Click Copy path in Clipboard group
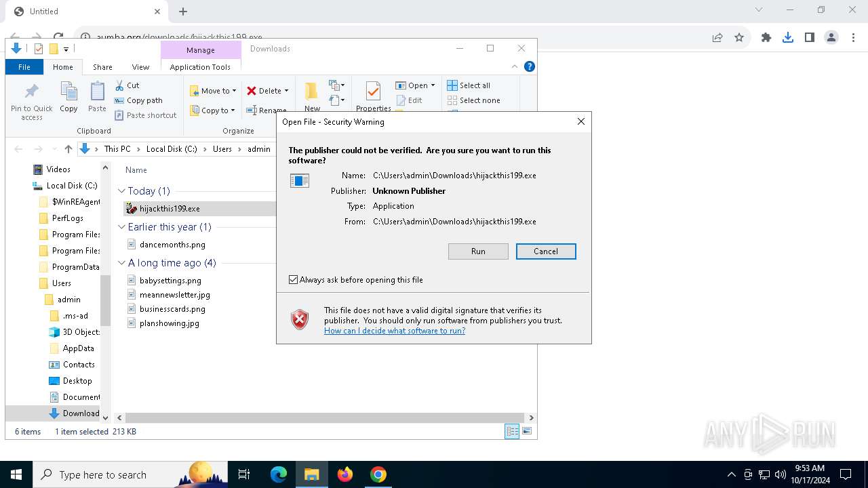Screen dimensions: 868x488 138,100
